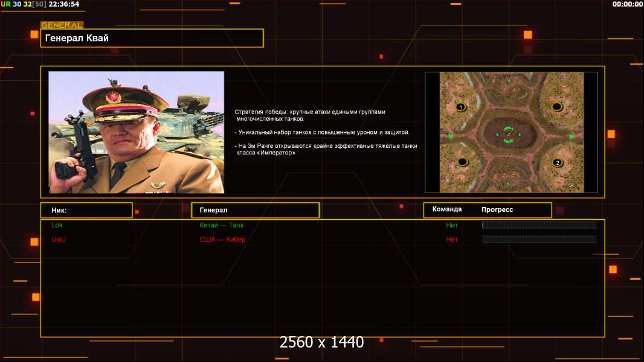
Task: Select the GENERAL tab label
Action: pyautogui.click(x=62, y=25)
